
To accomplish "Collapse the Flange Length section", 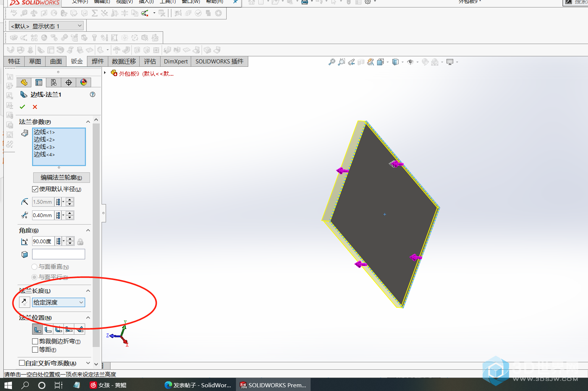I will coord(88,291).
